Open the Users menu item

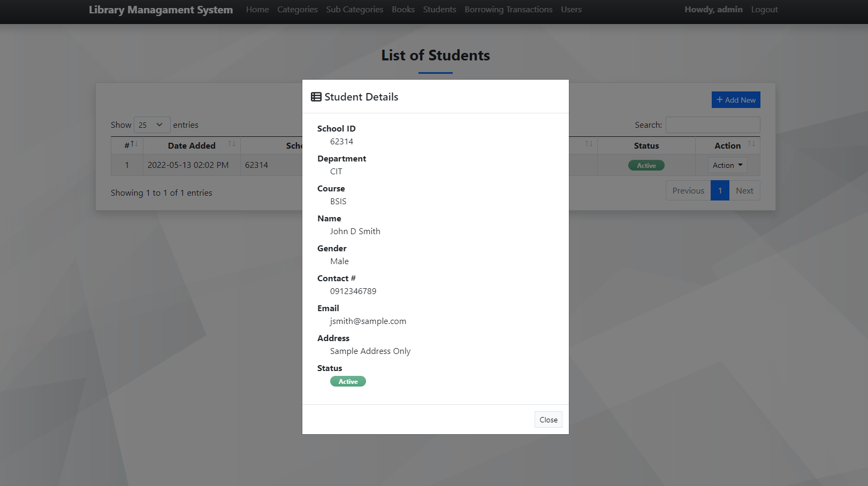571,10
